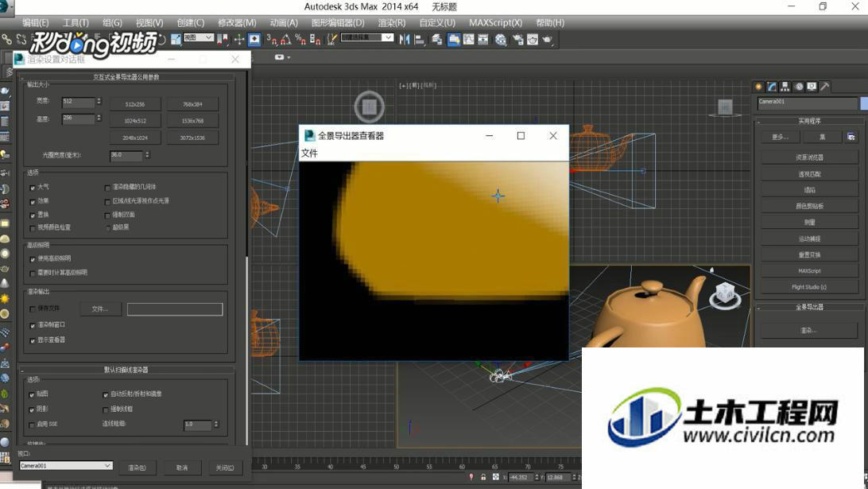Click the 文件... output file button
868x489 pixels.
point(100,309)
